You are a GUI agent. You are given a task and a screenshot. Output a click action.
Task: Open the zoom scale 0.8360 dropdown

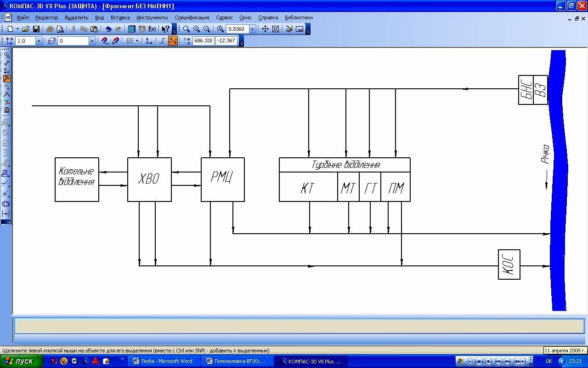point(252,29)
